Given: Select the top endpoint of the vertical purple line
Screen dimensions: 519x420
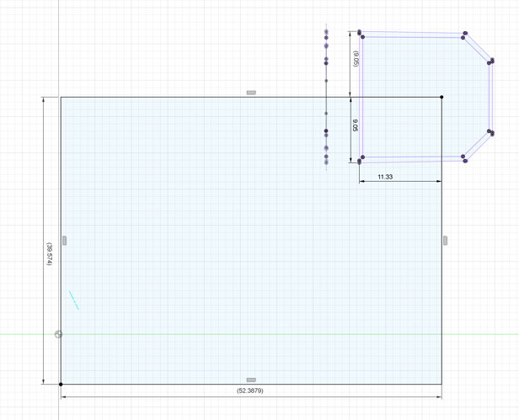Looking at the screenshot, I should [x=327, y=32].
